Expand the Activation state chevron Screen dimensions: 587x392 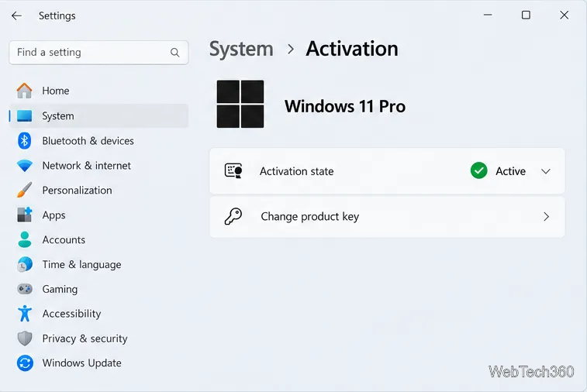546,171
